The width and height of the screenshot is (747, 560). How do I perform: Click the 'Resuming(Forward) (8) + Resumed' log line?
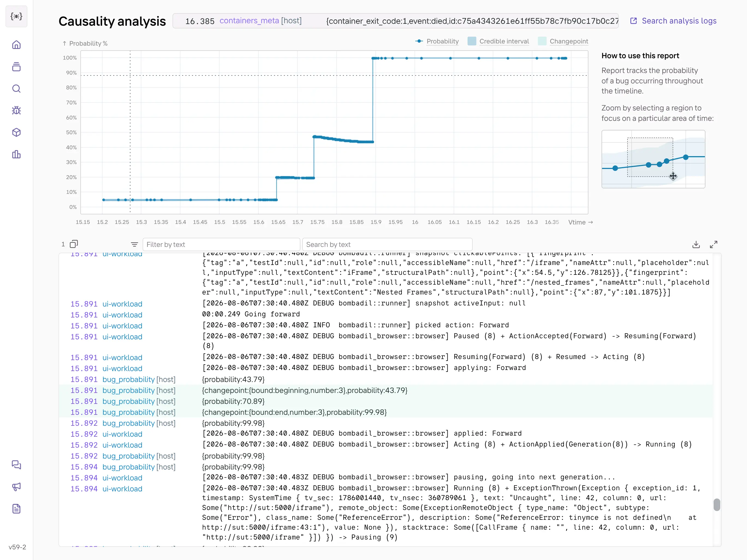[386, 357]
